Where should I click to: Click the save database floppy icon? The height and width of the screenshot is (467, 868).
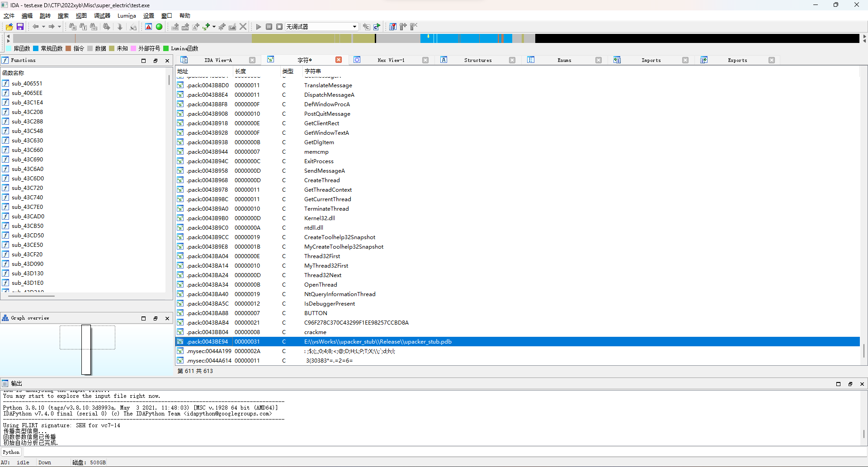coord(20,27)
